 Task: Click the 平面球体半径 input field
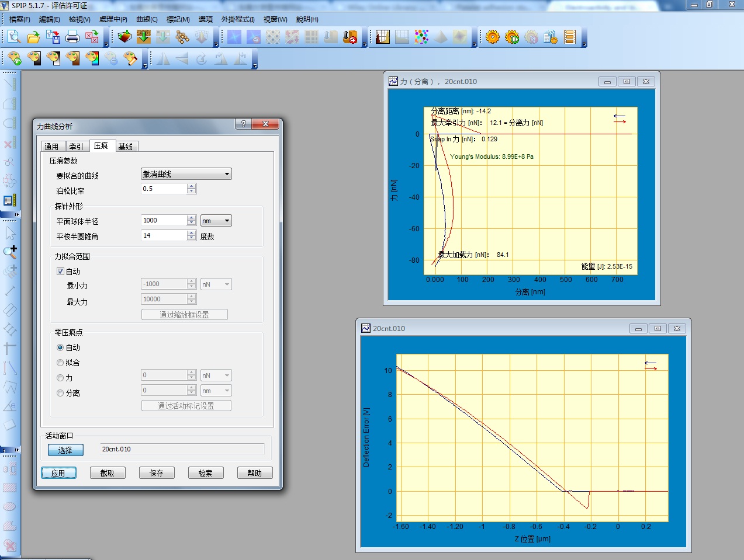pos(164,220)
